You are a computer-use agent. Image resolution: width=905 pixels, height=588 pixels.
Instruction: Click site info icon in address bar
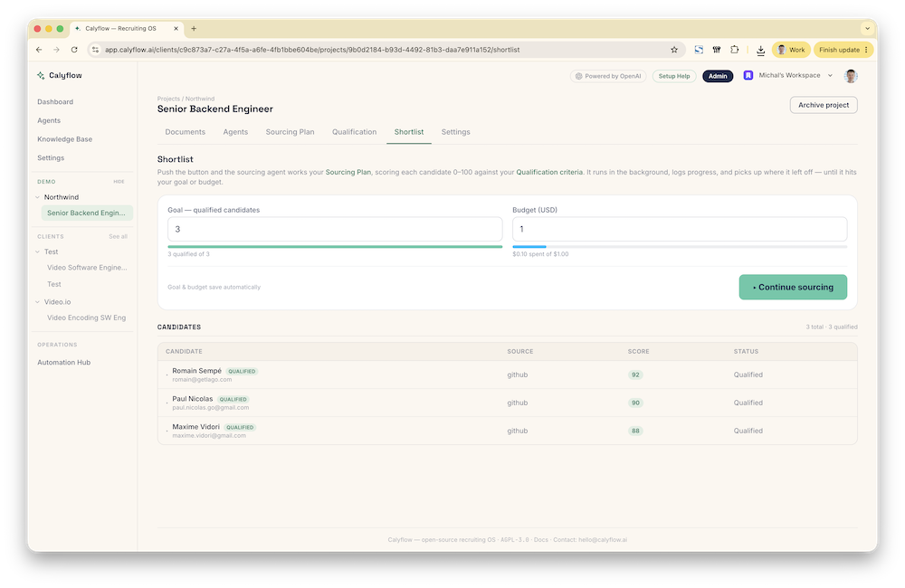click(95, 50)
